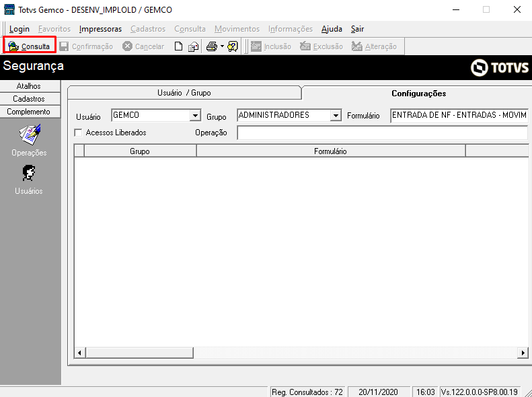Click the Formulário column header
532x397 pixels.
[330, 151]
